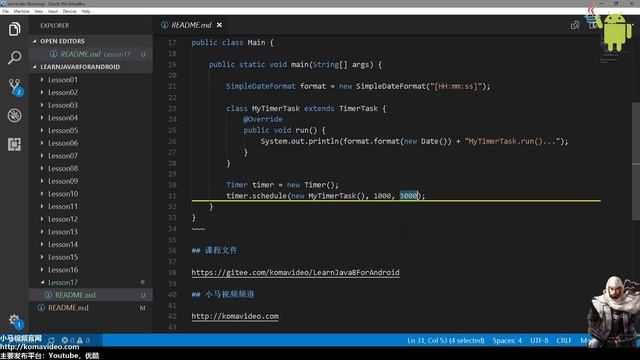
Task: Expand the Lesson16 folder
Action: [91, 270]
